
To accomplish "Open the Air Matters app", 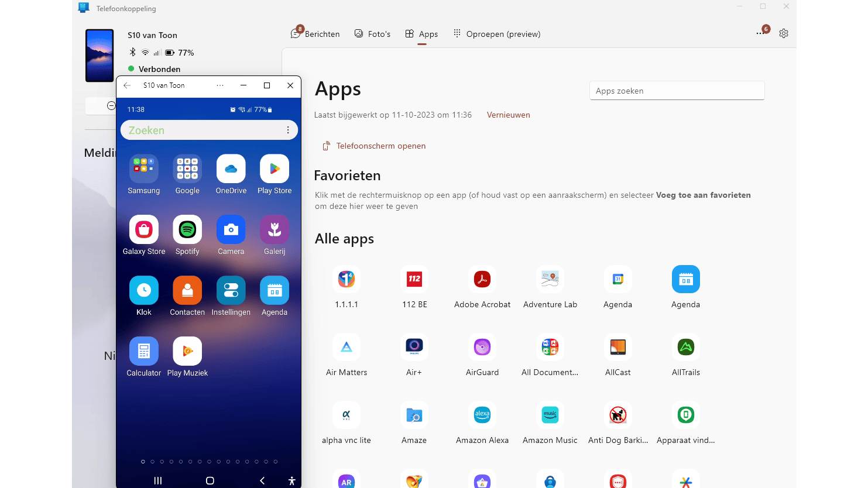I will click(x=346, y=348).
